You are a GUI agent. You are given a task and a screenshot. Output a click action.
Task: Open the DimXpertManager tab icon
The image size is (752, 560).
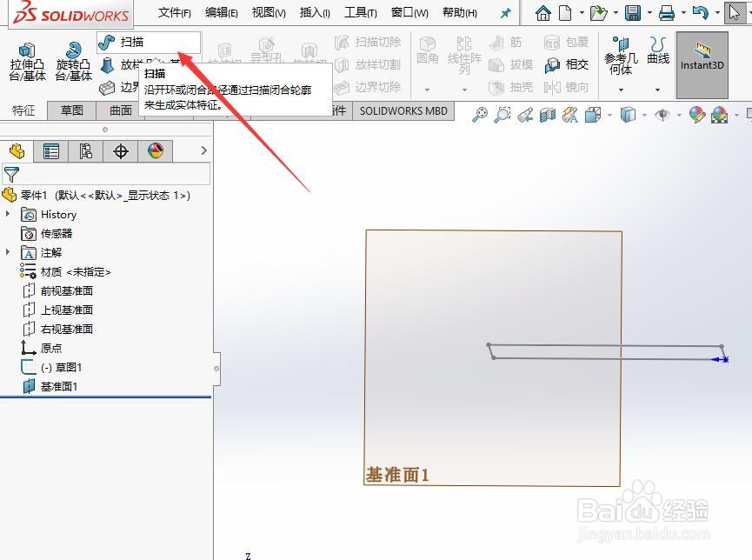[x=120, y=151]
